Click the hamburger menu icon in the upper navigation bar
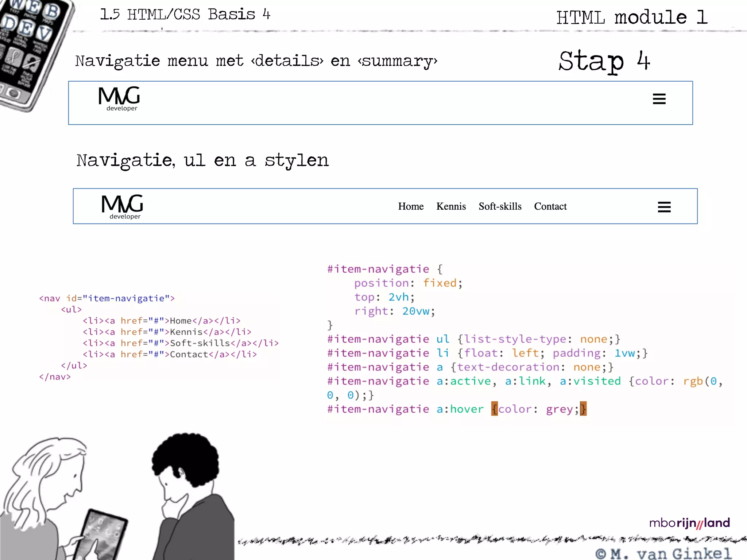 pos(659,99)
